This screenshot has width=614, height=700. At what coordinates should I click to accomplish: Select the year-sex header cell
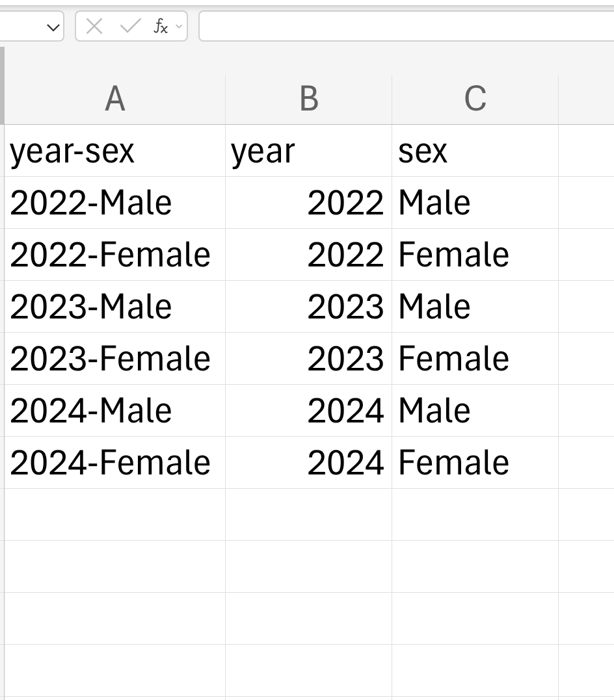tap(115, 151)
